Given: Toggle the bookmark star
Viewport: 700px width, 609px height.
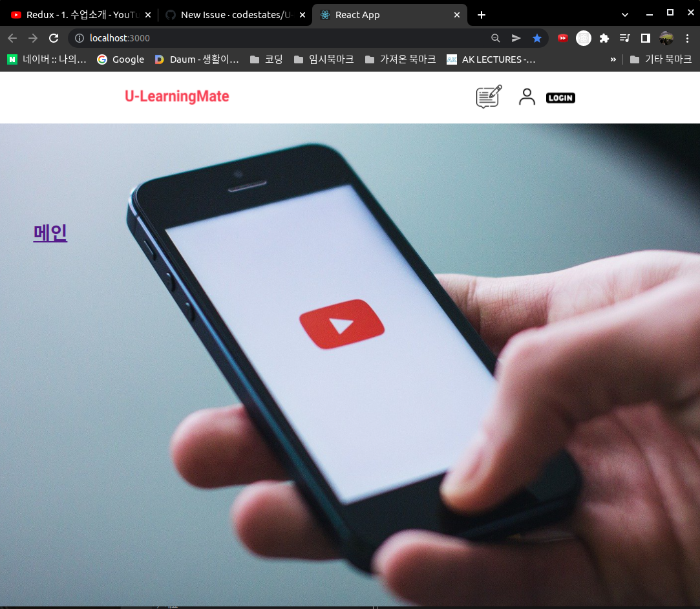Looking at the screenshot, I should click(x=537, y=38).
